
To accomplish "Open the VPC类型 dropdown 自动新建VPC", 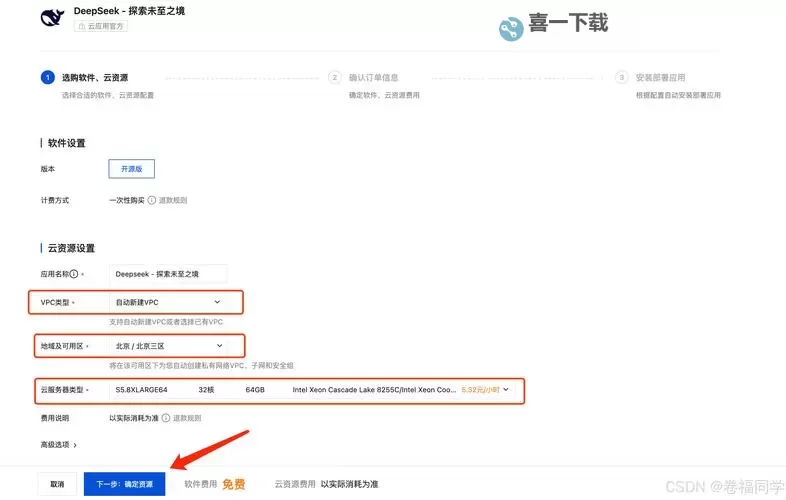I will click(167, 302).
